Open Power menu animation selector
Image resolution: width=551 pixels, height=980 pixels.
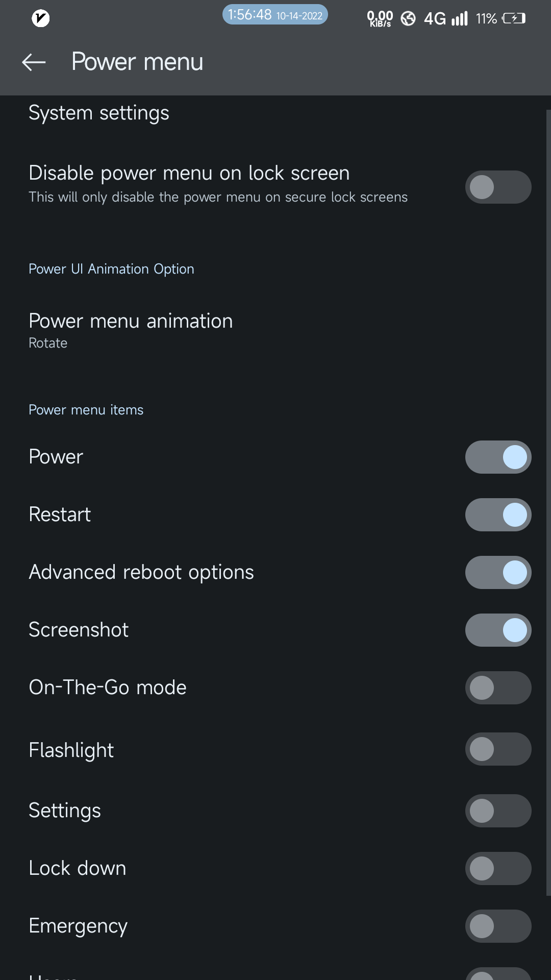(x=131, y=330)
